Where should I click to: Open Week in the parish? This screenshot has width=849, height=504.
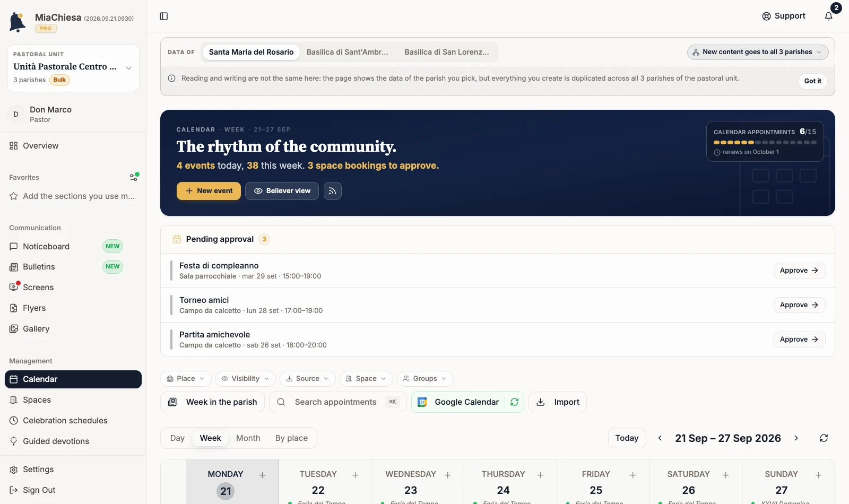point(213,402)
